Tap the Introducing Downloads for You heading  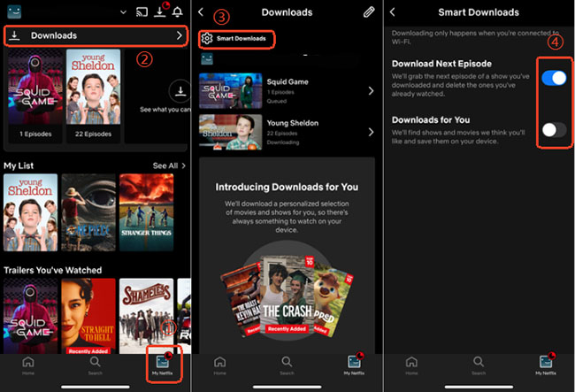pos(287,187)
